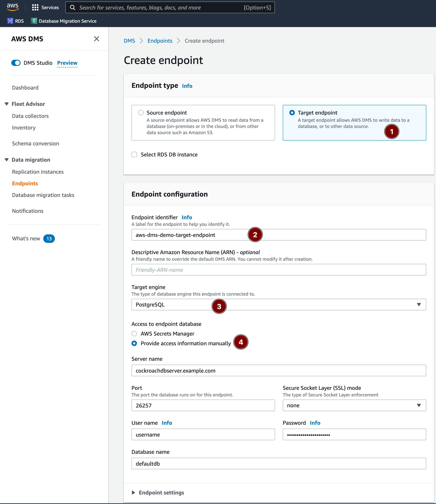Screen dimensions: 436x504
Task: Select the Source endpoint radio button
Action: tap(141, 113)
